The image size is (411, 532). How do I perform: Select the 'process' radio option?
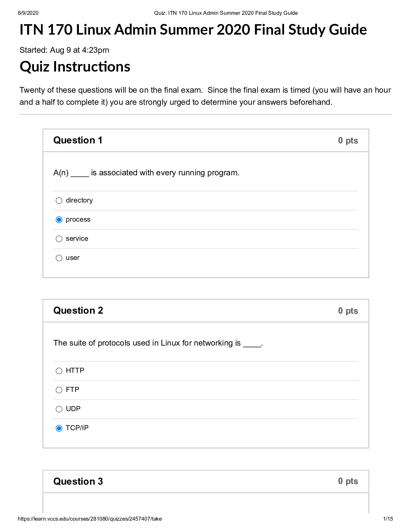click(x=59, y=220)
